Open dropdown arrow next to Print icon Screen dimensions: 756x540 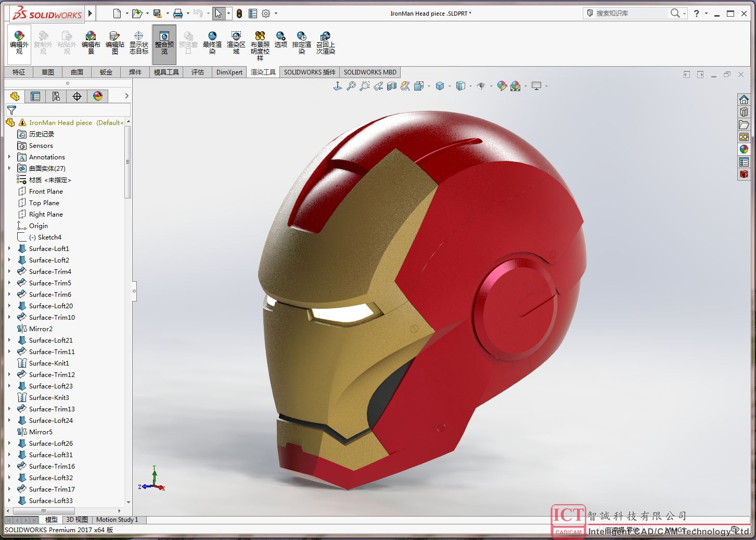(x=188, y=14)
